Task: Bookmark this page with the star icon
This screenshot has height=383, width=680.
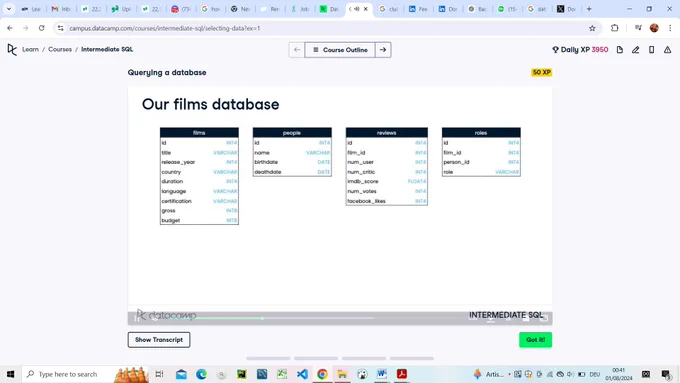Action: (592, 28)
